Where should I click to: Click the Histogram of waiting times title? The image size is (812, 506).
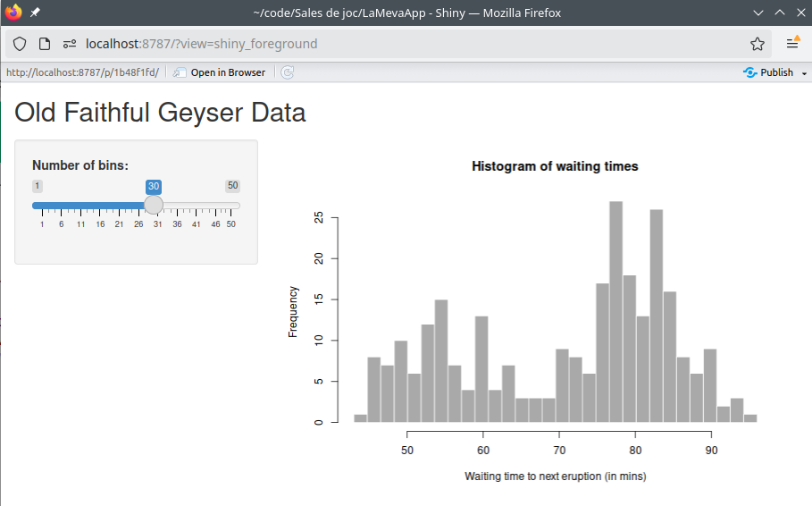(x=555, y=166)
